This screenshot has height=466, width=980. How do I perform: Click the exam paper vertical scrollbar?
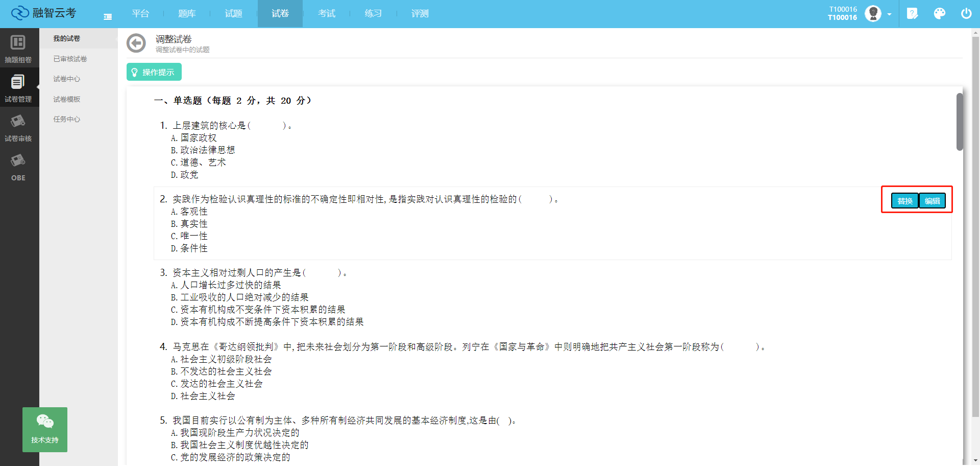pos(960,123)
